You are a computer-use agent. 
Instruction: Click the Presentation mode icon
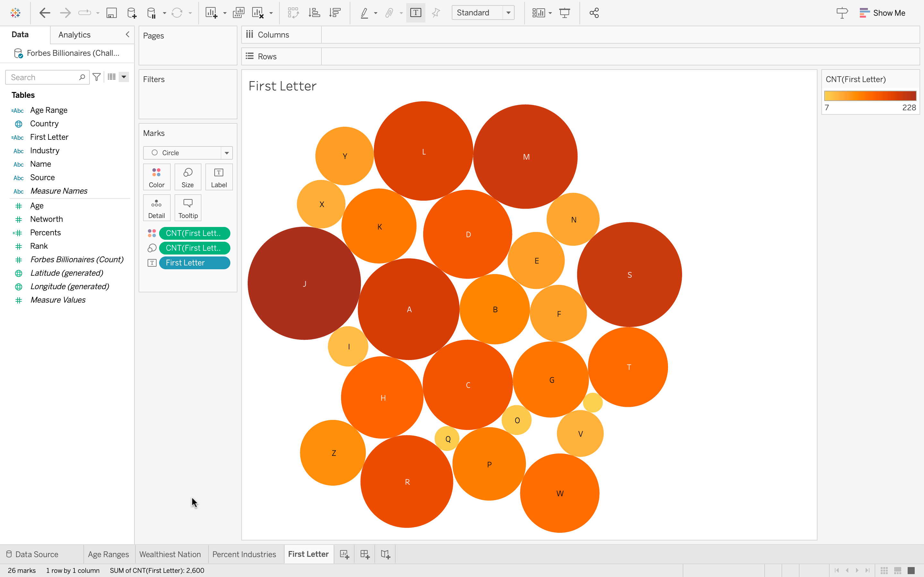coord(564,13)
